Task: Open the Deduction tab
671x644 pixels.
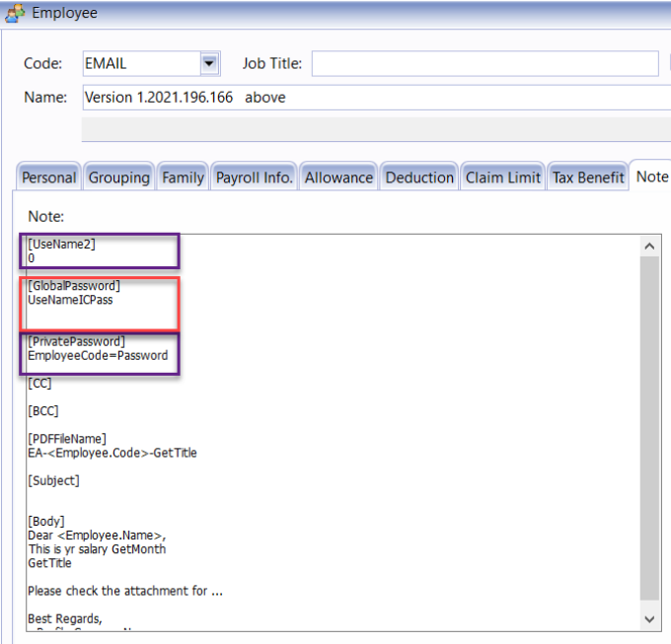Action: coord(419,178)
